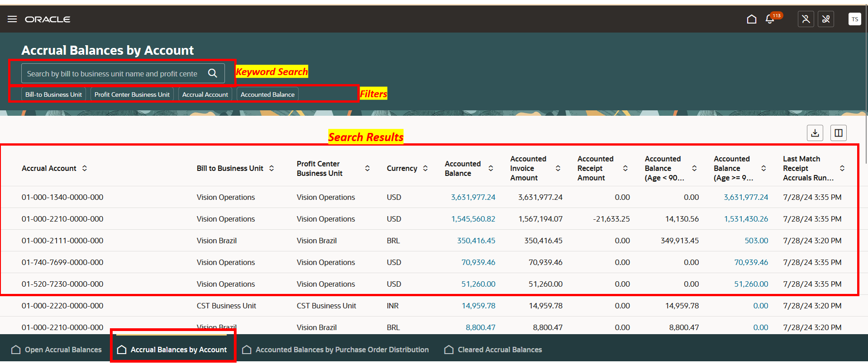Click home icon of Open Accrual Balances tab
868x364 pixels.
pos(16,350)
